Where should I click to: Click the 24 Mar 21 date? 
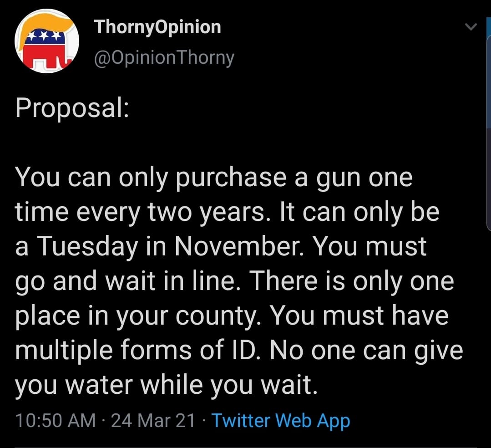click(153, 420)
